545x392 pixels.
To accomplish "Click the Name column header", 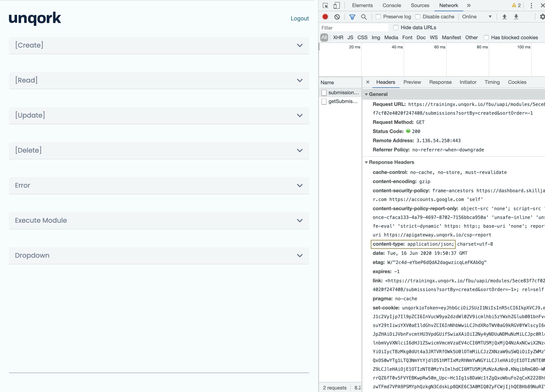I will coord(340,83).
